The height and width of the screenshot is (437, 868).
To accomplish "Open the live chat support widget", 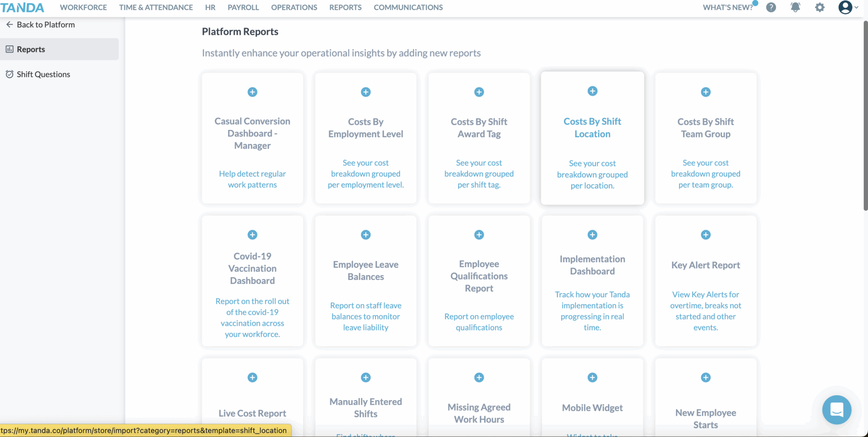I will 836,410.
